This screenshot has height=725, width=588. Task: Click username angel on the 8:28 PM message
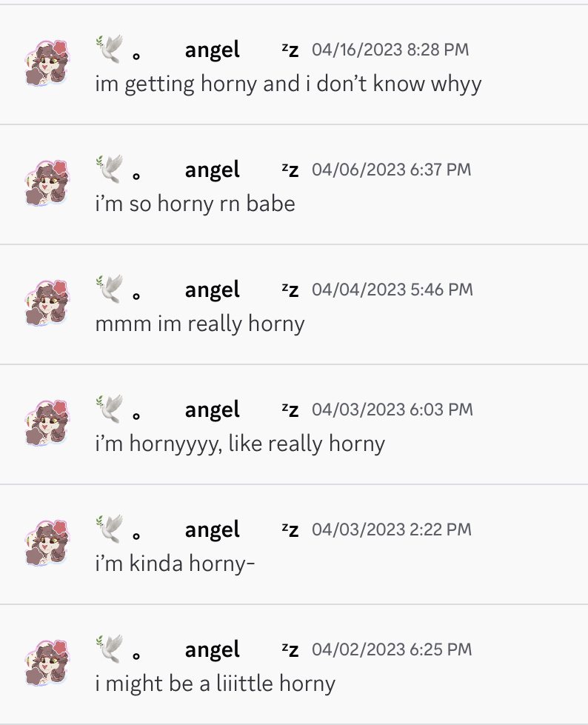(x=213, y=50)
